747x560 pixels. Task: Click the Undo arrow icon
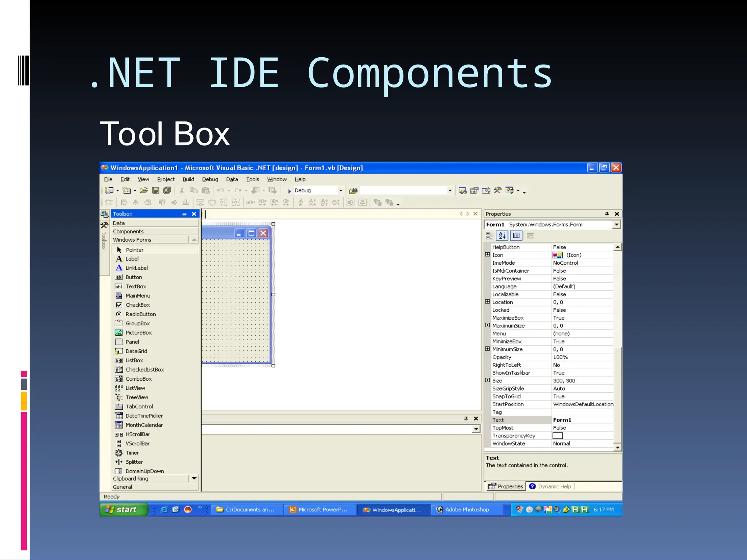[x=220, y=190]
